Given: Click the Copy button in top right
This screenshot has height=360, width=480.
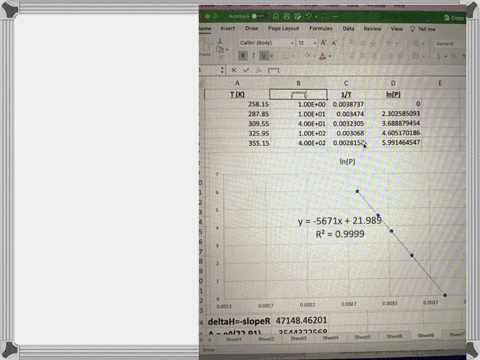Looking at the screenshot, I should (x=454, y=18).
